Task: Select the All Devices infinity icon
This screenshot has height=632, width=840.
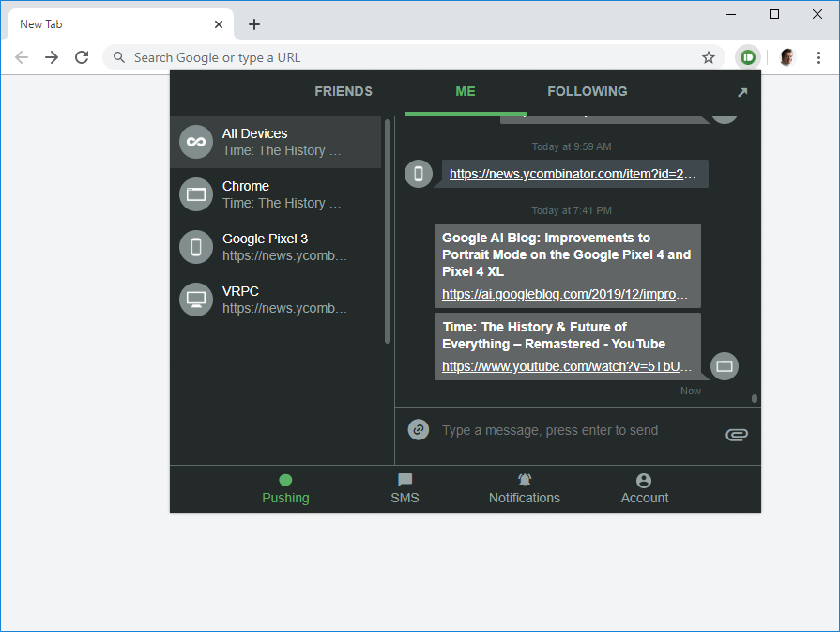Action: pyautogui.click(x=196, y=142)
